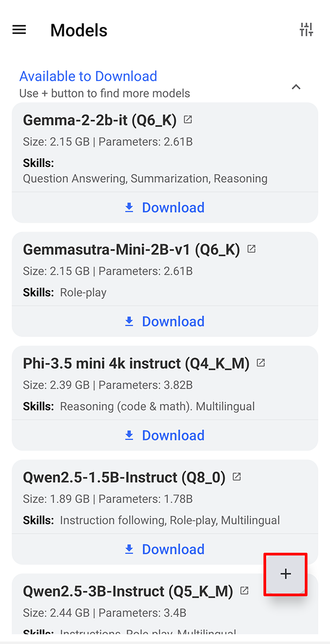The width and height of the screenshot is (330, 644).
Task: Open external link for Gemma-2-2b-it
Action: (188, 120)
